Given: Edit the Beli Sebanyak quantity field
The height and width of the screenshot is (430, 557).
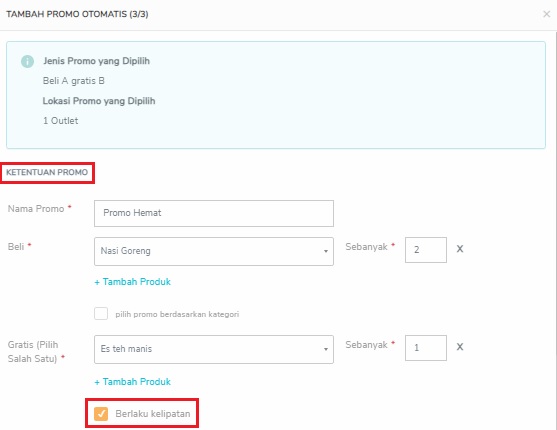Looking at the screenshot, I should point(426,250).
